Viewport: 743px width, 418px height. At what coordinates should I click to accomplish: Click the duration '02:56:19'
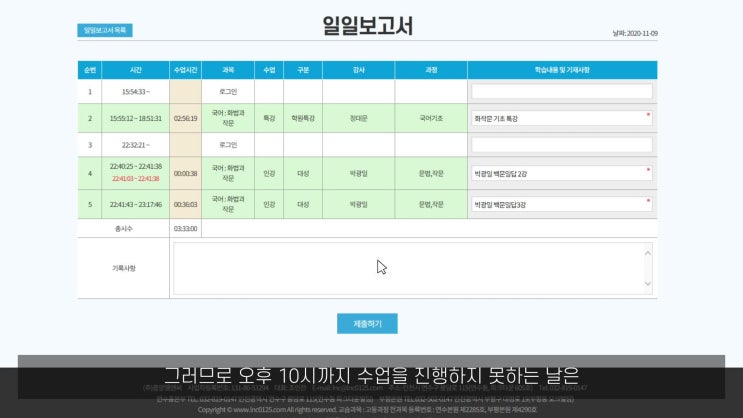(185, 118)
